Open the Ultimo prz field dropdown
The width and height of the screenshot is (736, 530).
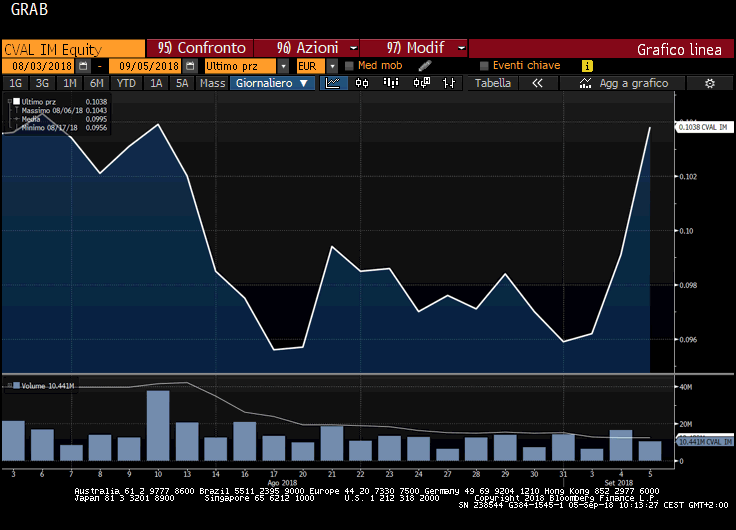pos(284,65)
